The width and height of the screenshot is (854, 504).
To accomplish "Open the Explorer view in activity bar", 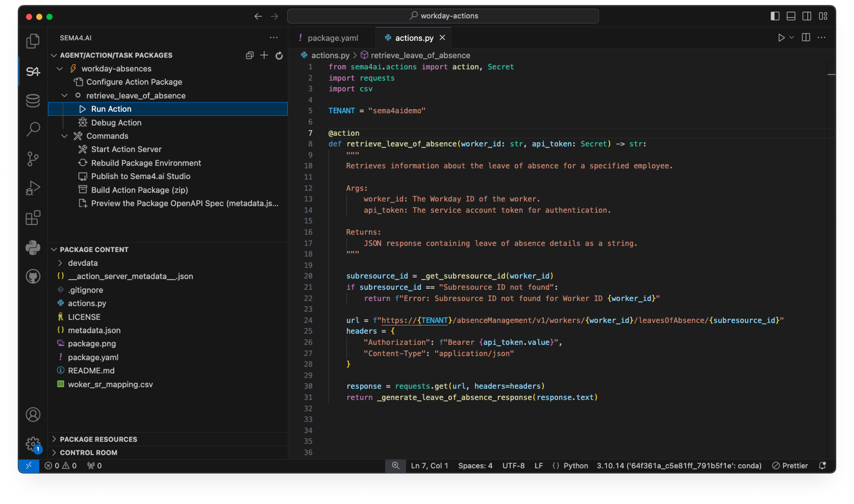I will coord(33,41).
